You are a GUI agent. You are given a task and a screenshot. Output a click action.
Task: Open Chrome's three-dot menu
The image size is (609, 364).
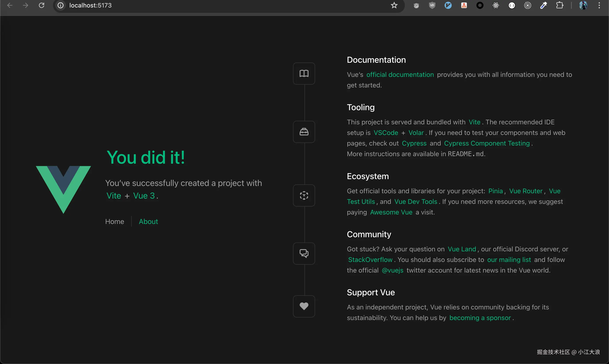click(x=599, y=5)
